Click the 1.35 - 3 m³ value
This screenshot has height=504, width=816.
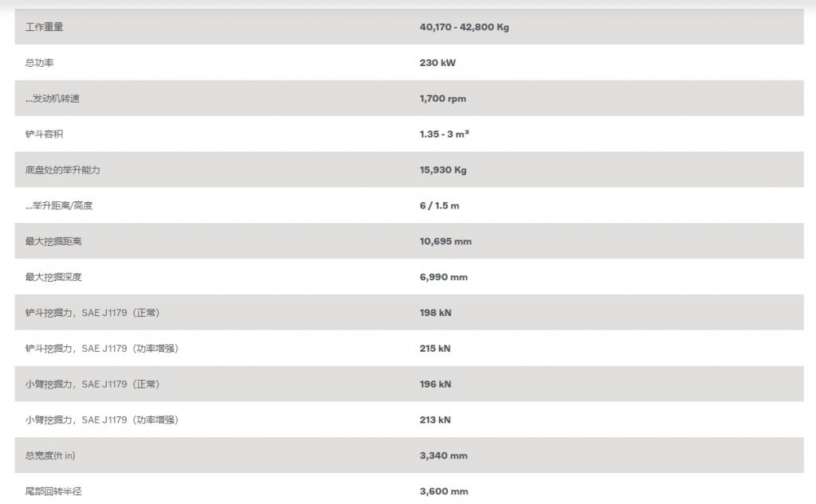point(445,135)
